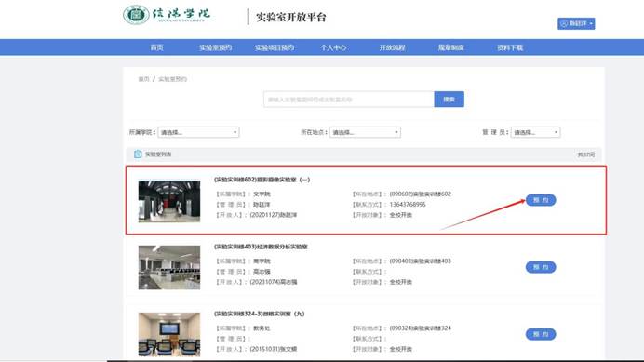
Task: Open the user account dropdown at top right
Action: pos(576,23)
